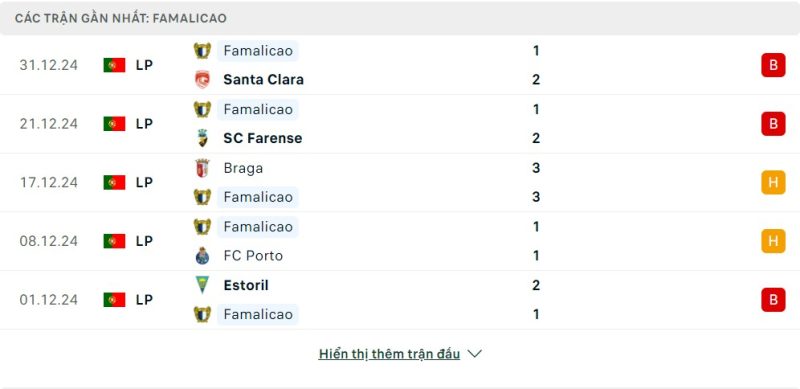Image resolution: width=800 pixels, height=389 pixels.
Task: Click FC Porto team crest icon
Action: tap(203, 255)
